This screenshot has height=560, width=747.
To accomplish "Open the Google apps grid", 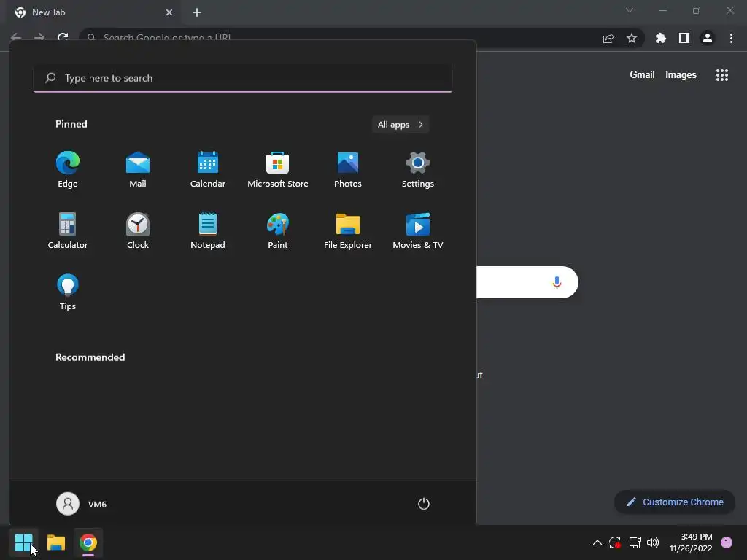I will [721, 75].
